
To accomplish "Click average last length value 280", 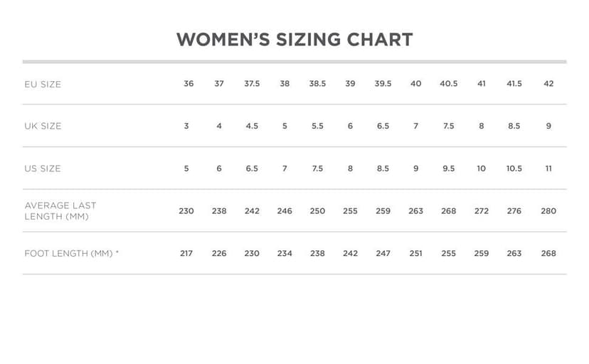I will point(548,211).
